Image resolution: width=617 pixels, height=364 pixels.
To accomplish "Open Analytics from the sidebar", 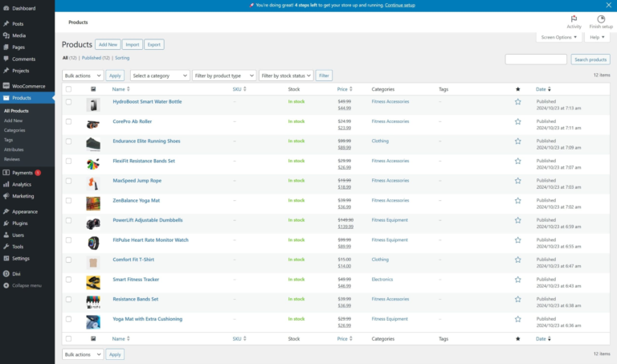I will [21, 184].
